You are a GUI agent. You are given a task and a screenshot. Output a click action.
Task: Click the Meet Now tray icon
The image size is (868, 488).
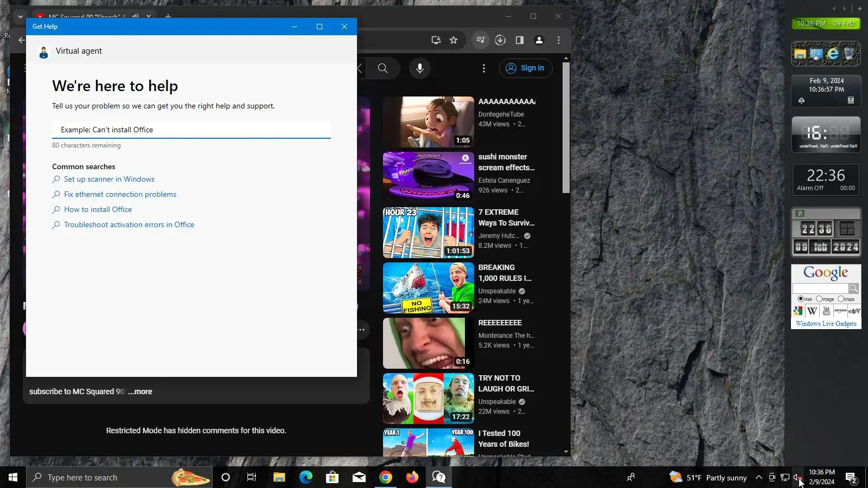click(772, 477)
